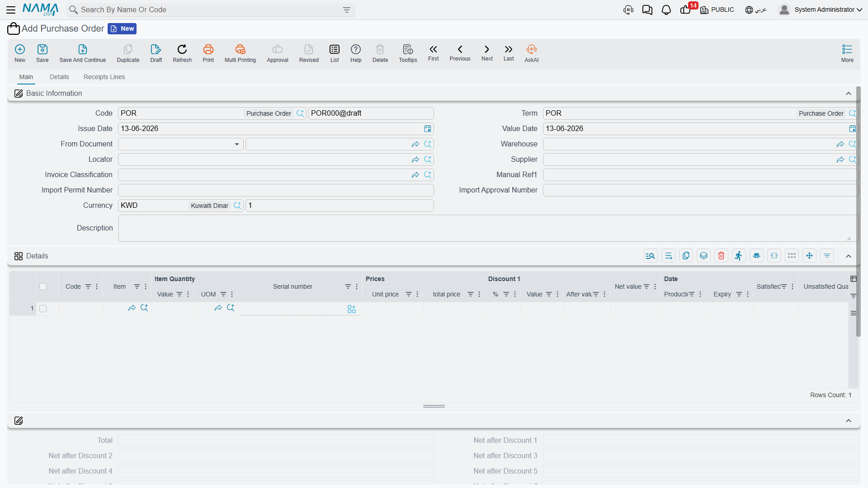Toggle Tooltips toolbar icon

(408, 53)
